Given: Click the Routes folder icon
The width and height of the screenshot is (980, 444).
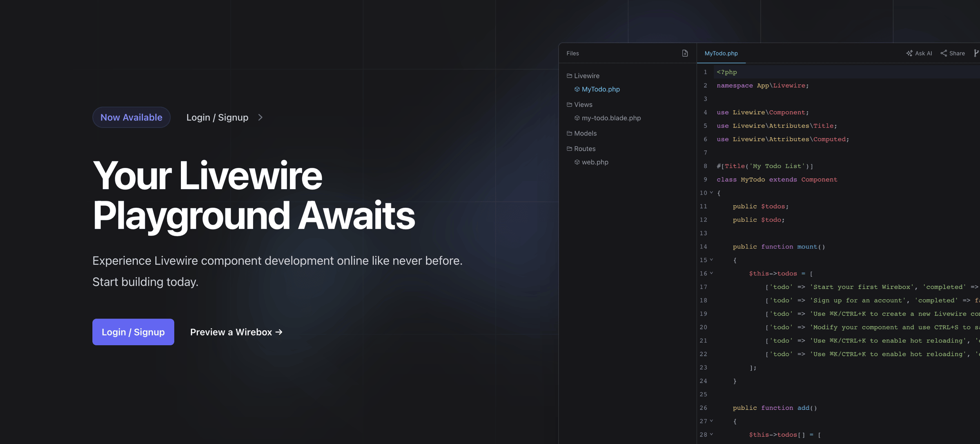Looking at the screenshot, I should [569, 149].
